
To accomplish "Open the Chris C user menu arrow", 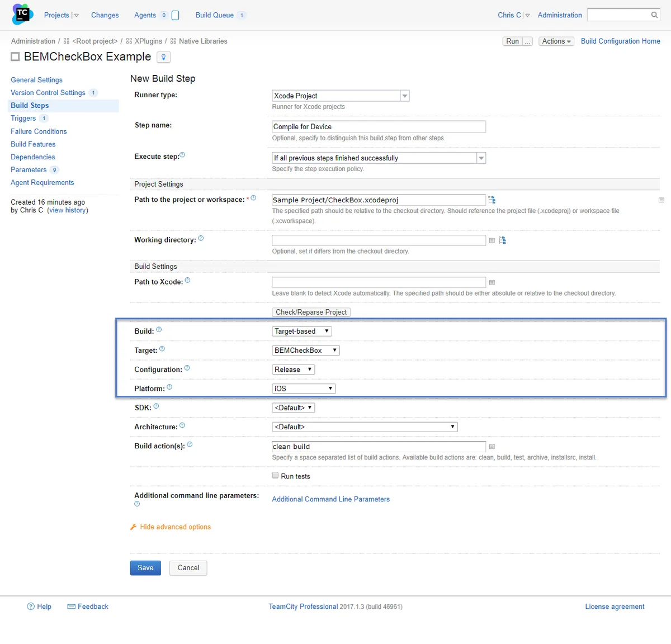I will pos(527,16).
